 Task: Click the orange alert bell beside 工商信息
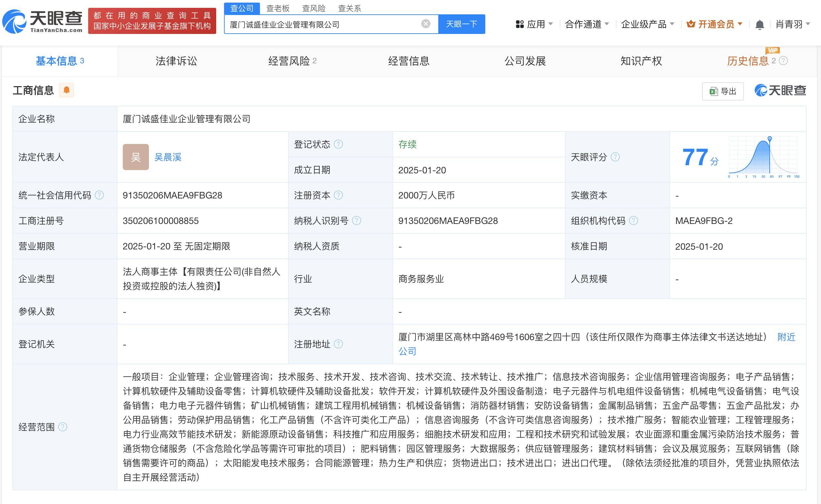66,90
